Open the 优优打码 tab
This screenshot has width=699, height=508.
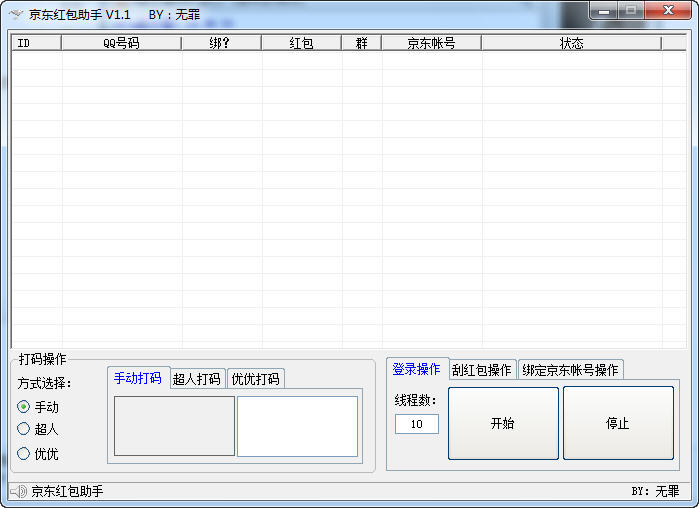(256, 379)
